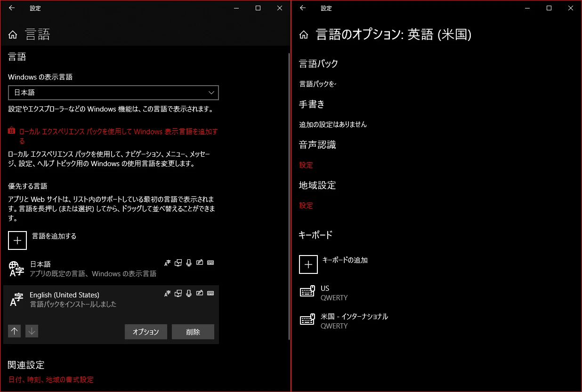Viewport: 582px width, 392px height.
Task: Click handwriting feature icon on 日本語 row
Action: 200,263
